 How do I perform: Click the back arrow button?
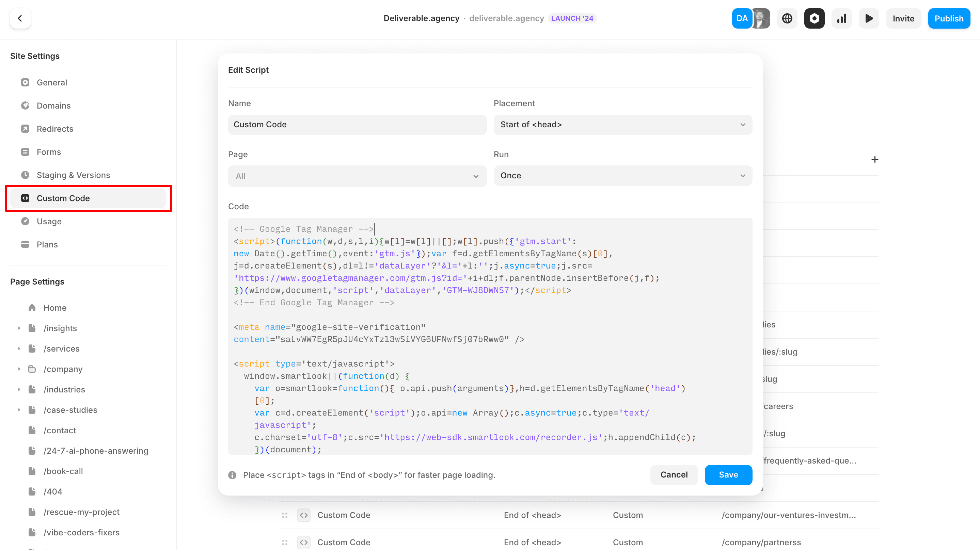pyautogui.click(x=20, y=18)
